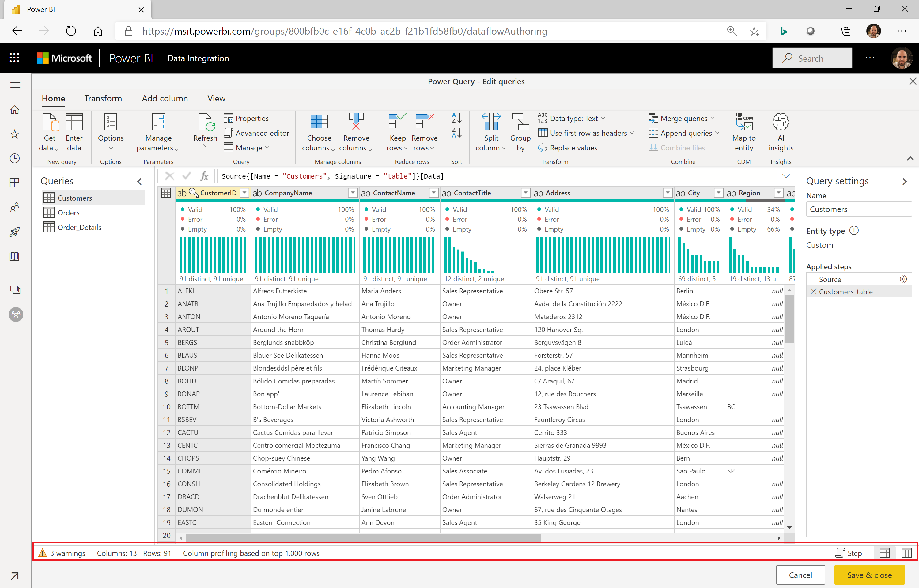
Task: Open the Advanced editor
Action: (x=257, y=133)
